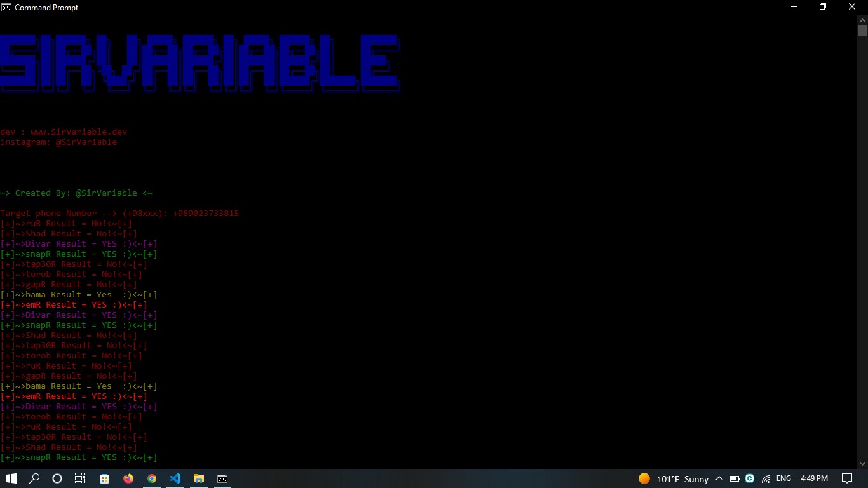This screenshot has width=868, height=488.
Task: Open the ESET antivirus tray icon
Action: pos(749,478)
